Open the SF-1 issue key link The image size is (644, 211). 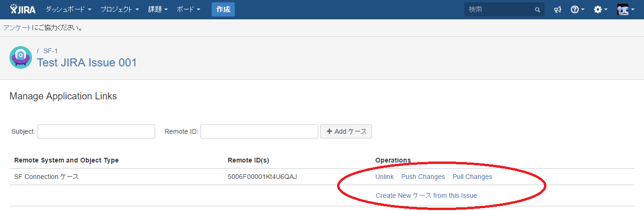coord(50,50)
